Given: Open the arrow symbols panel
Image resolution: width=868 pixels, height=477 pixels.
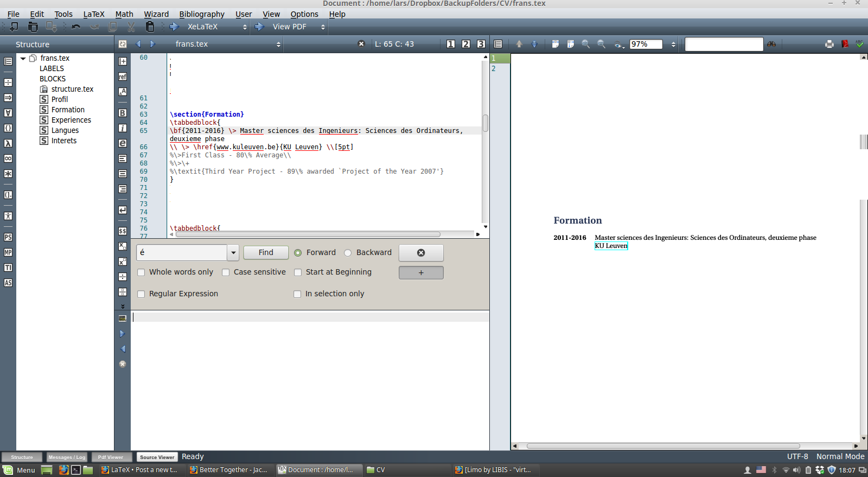Looking at the screenshot, I should [8, 98].
